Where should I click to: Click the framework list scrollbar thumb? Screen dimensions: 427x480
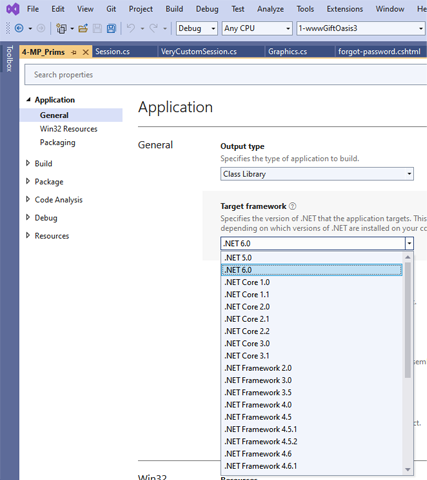tap(408, 320)
